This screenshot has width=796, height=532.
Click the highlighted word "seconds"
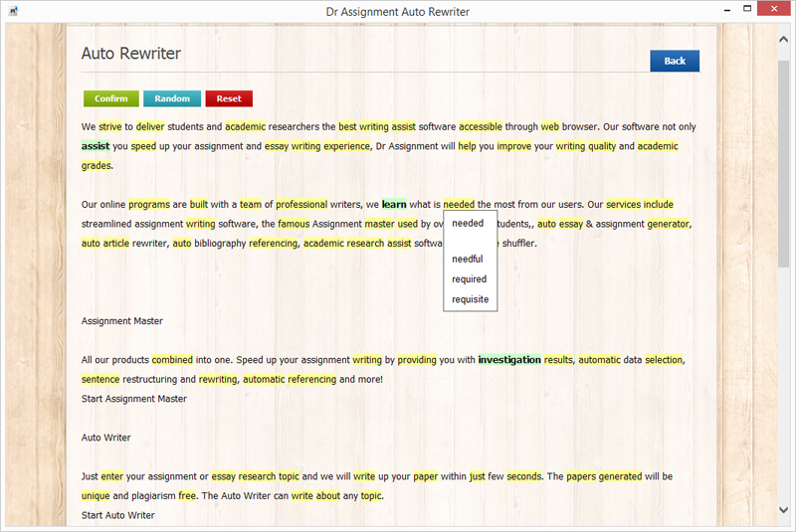(524, 476)
